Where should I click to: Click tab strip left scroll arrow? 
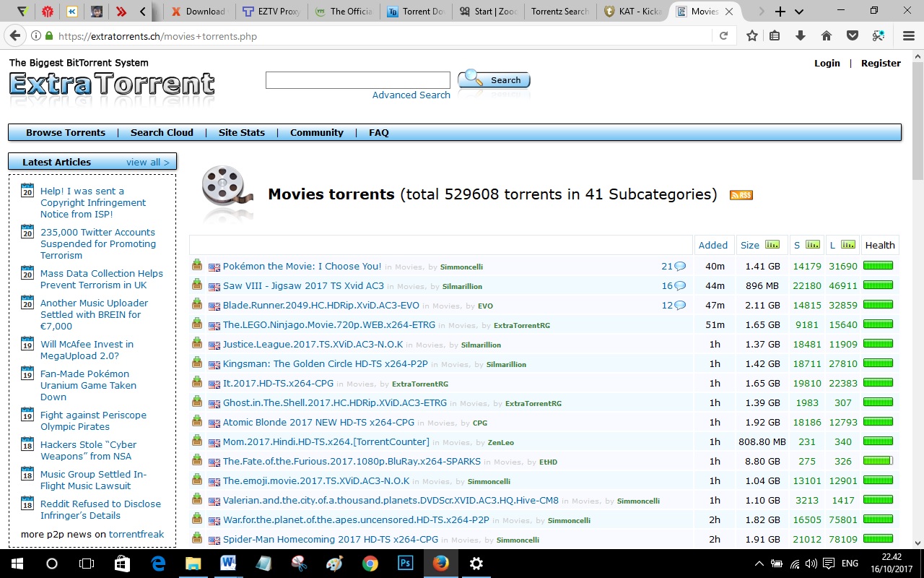(x=143, y=12)
